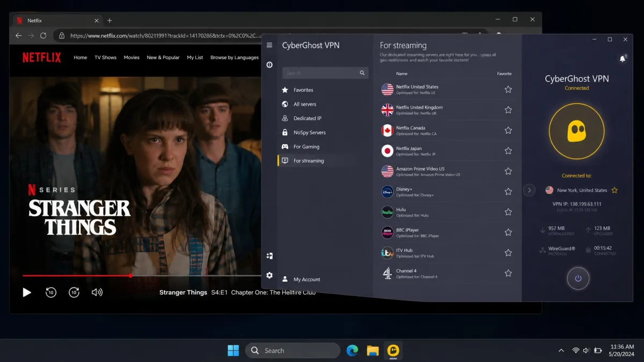644x362 pixels.
Task: Select the Netflix United States server row
Action: [x=447, y=90]
